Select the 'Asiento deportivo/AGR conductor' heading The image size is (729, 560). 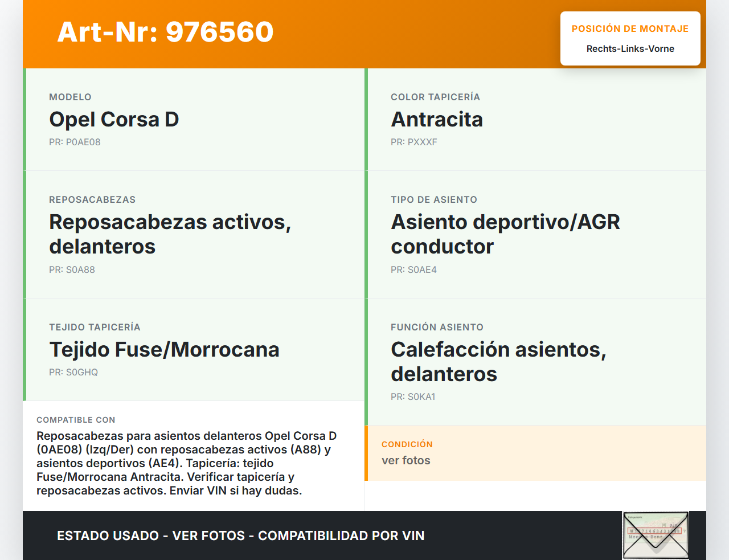505,234
